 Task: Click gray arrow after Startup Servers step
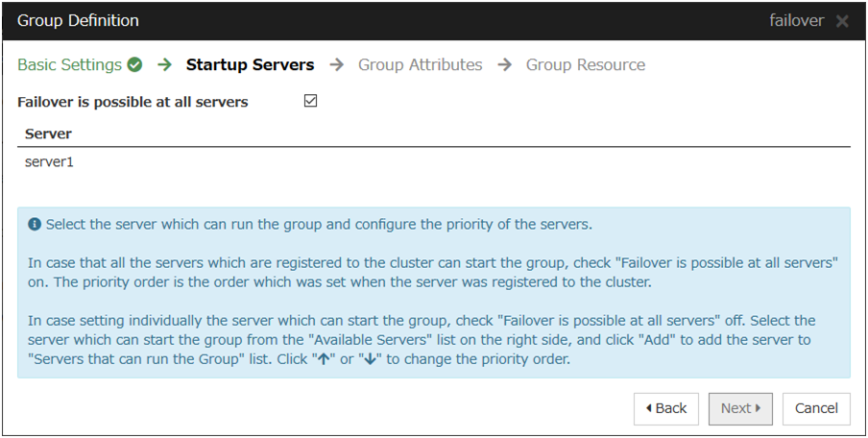tap(336, 65)
